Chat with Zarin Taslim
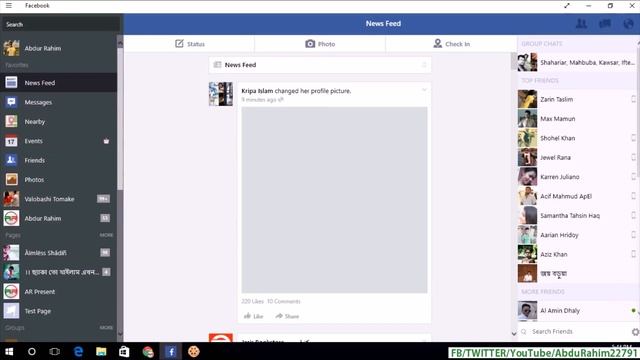 click(577, 99)
